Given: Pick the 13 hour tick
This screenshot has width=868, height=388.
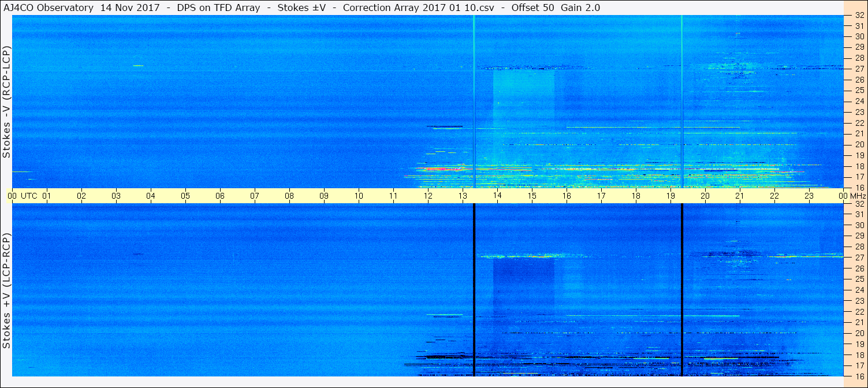Looking at the screenshot, I should tap(463, 196).
